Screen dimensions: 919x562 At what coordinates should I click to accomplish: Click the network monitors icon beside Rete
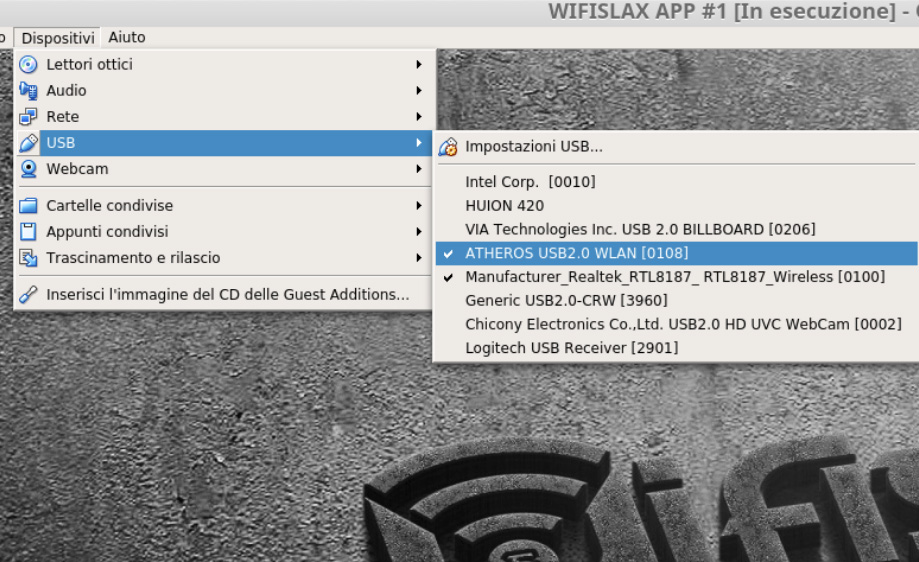28,117
